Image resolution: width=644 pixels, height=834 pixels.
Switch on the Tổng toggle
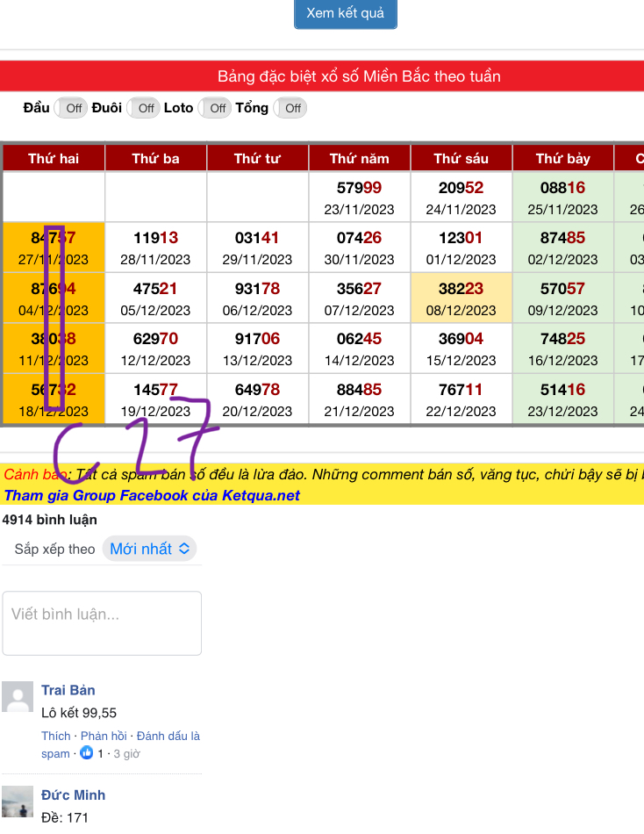[290, 108]
